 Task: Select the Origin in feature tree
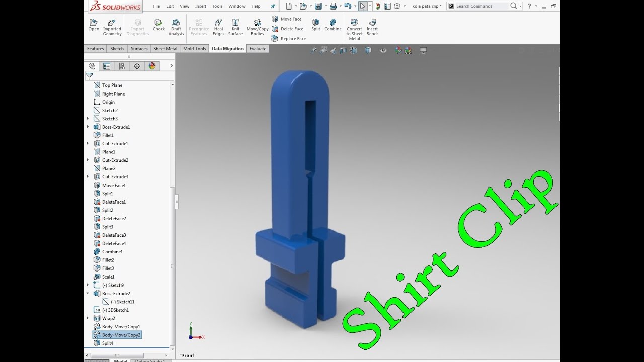pyautogui.click(x=104, y=102)
